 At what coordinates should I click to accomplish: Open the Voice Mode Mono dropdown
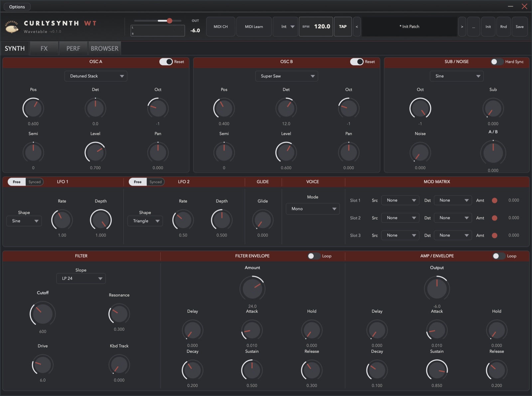click(313, 209)
